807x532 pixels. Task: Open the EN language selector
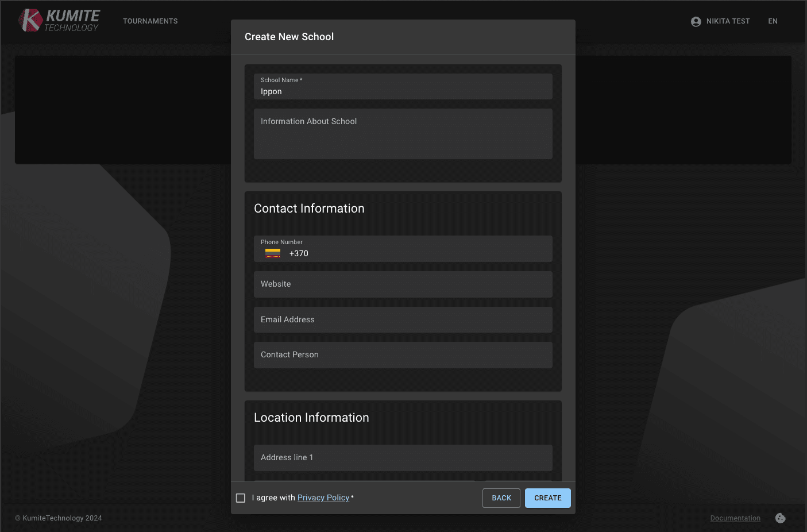coord(773,21)
